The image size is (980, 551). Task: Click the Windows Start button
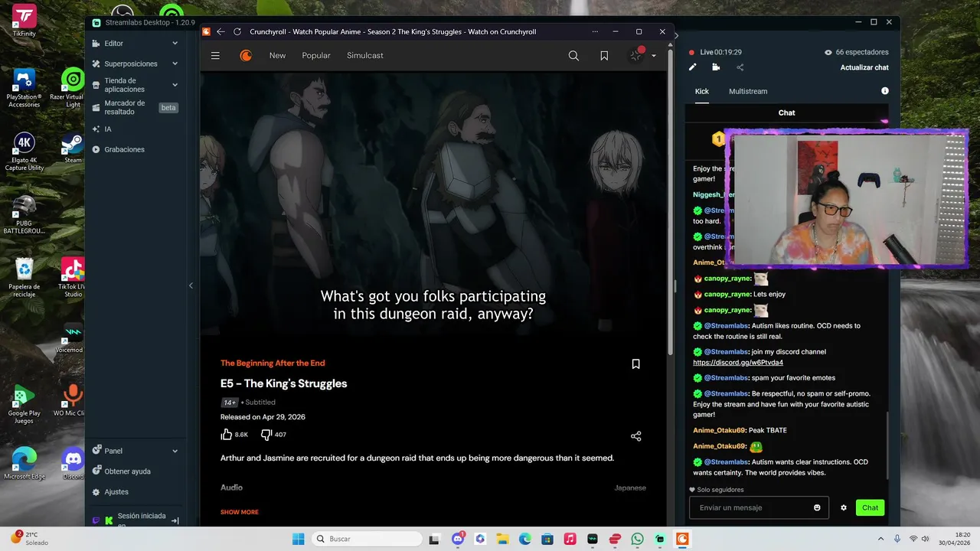click(x=299, y=539)
